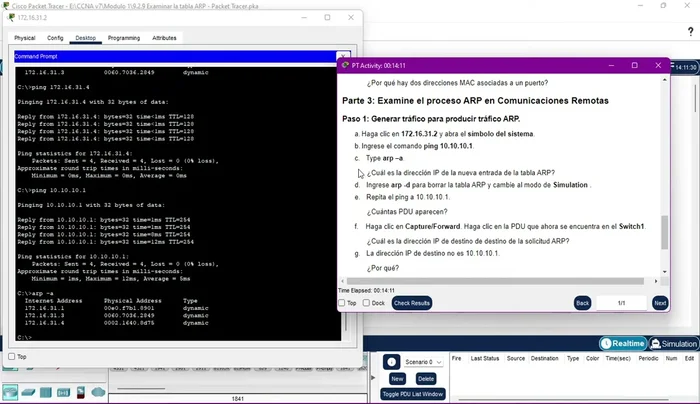Switch to the Programming tab
This screenshot has width=700, height=404.
click(x=124, y=38)
